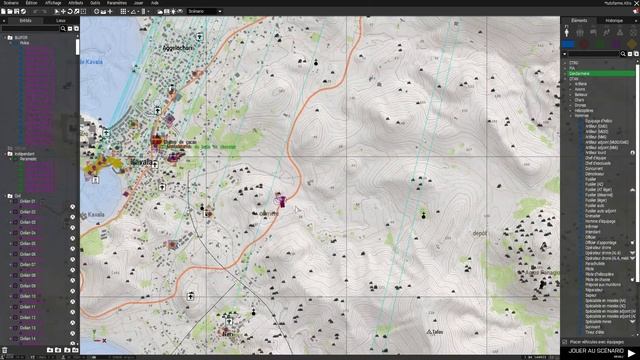The height and width of the screenshot is (360, 640).
Task: Click the left panel search magnifier icon
Action: click(x=63, y=29)
